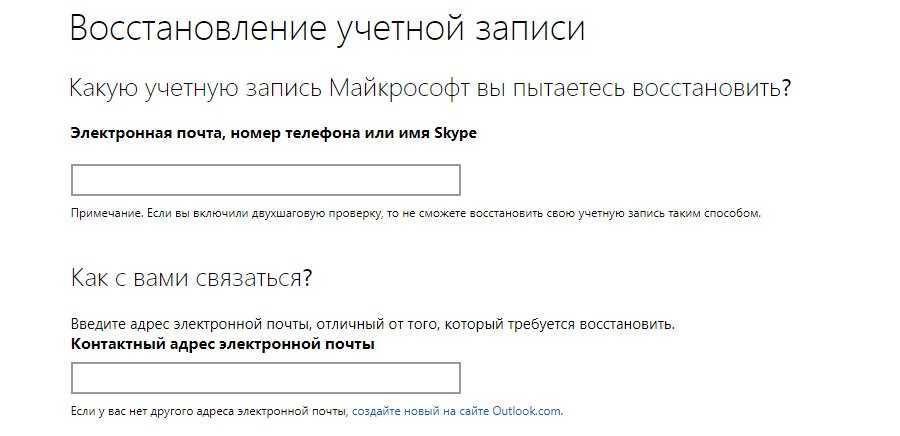Click the 'Введите адрес электронной почты' instruction text

[x=373, y=325]
